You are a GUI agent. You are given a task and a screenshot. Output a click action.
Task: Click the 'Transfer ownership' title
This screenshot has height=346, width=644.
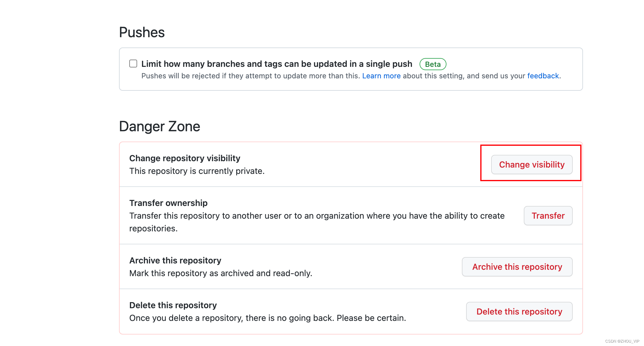click(x=168, y=203)
